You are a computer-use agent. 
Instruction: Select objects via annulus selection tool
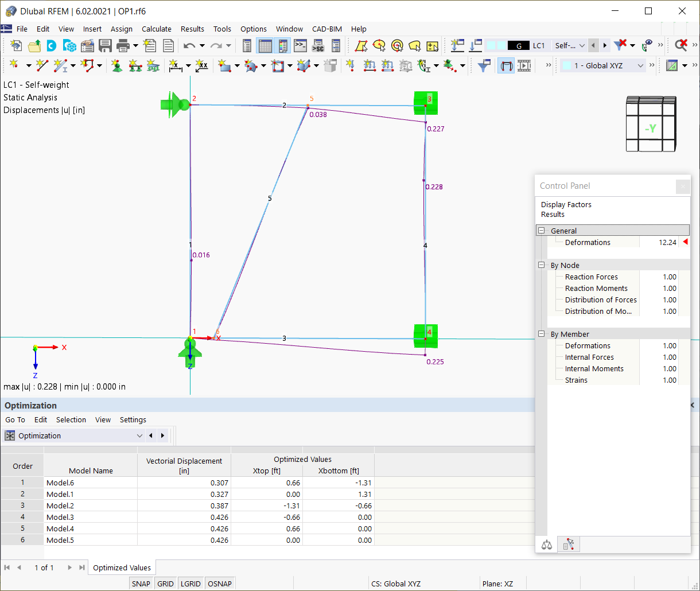click(x=397, y=46)
